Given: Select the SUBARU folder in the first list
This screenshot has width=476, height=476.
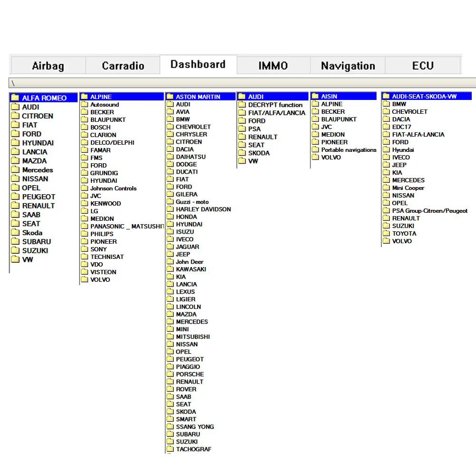Looking at the screenshot, I should coord(31,242).
